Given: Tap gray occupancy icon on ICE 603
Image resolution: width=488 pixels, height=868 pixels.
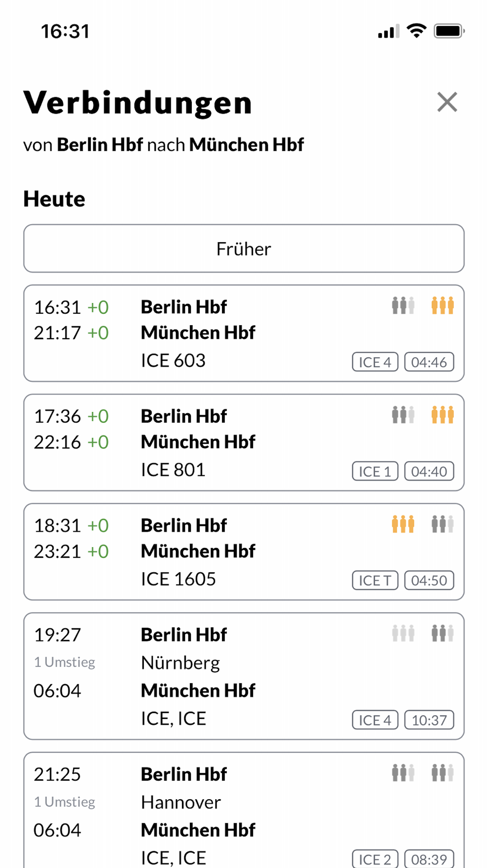Looking at the screenshot, I should tap(403, 306).
